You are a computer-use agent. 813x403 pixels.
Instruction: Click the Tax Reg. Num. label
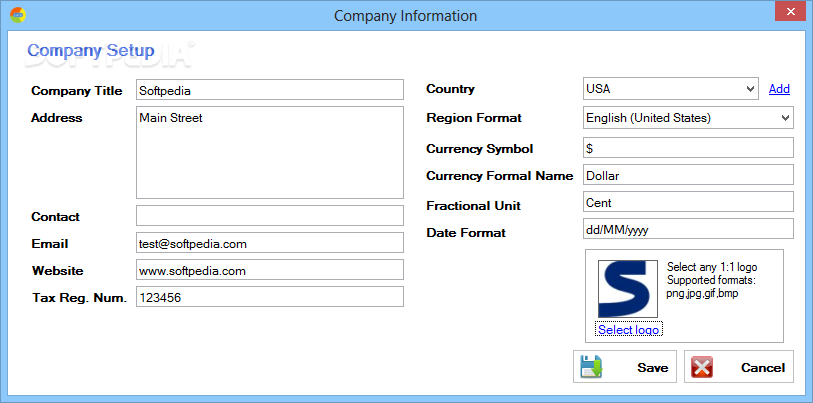[79, 298]
